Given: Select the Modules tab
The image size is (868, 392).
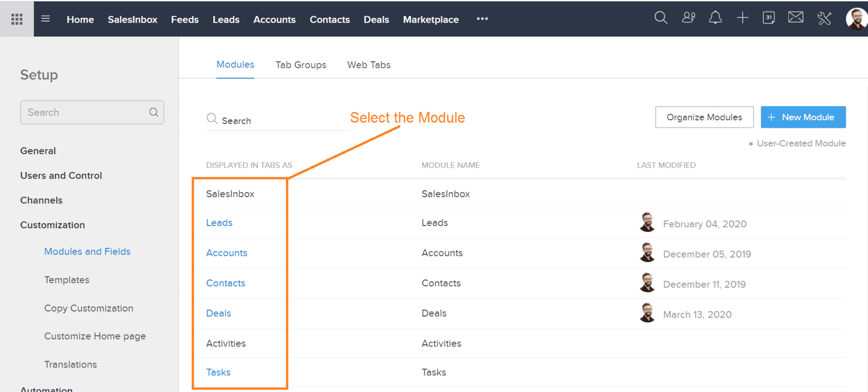Looking at the screenshot, I should [x=235, y=65].
